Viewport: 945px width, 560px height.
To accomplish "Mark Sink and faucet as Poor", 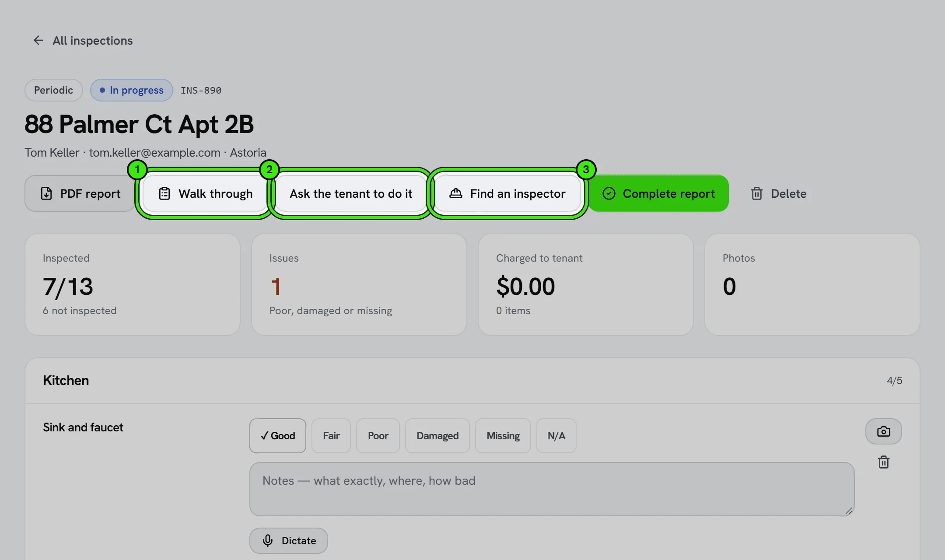I will pyautogui.click(x=378, y=436).
